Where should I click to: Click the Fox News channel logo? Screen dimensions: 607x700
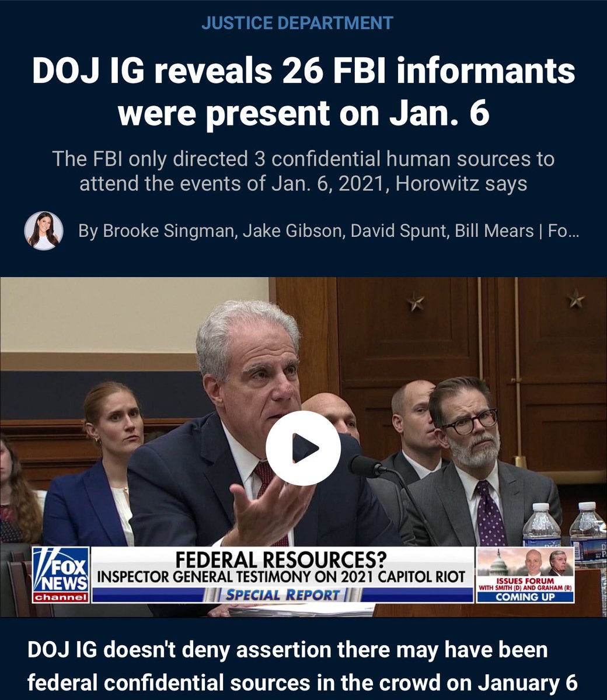[x=61, y=575]
